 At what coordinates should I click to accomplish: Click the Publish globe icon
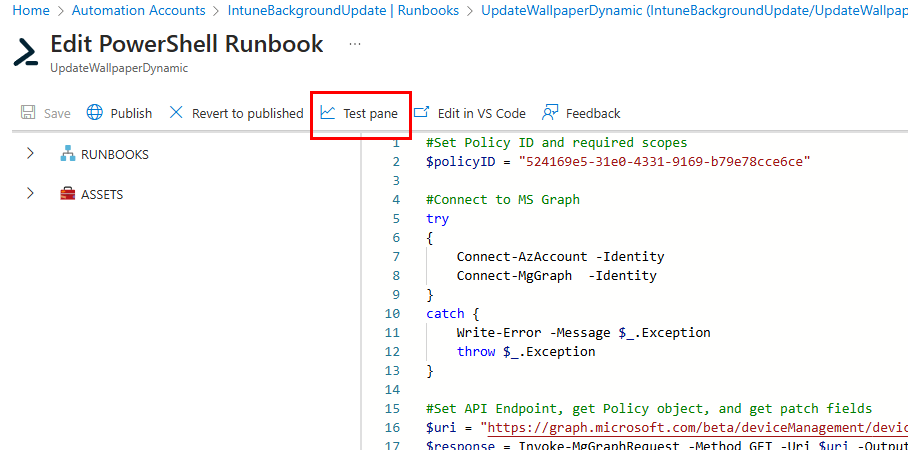point(95,113)
